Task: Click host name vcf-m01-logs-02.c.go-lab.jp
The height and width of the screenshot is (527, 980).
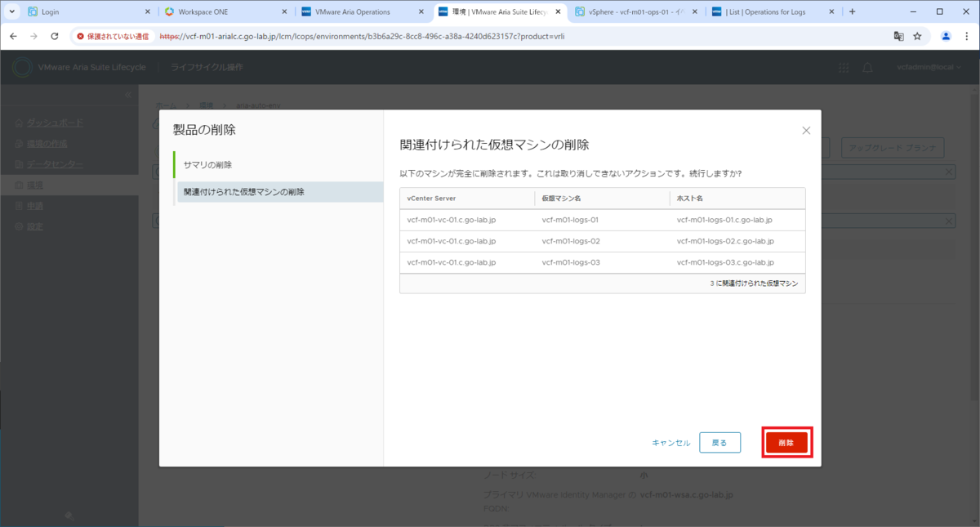Action: 725,241
